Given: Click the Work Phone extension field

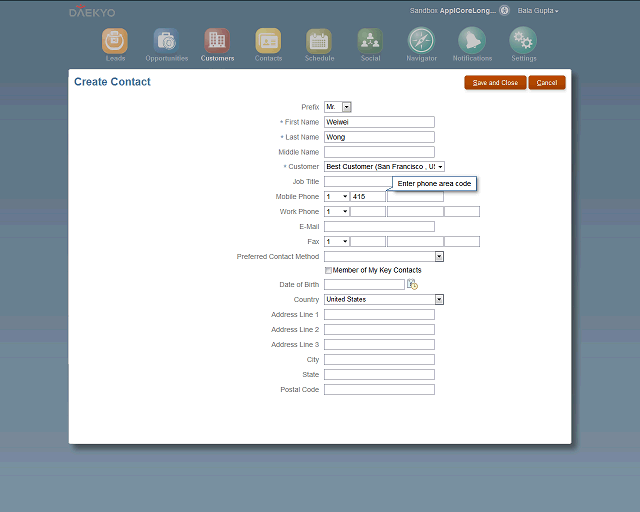Looking at the screenshot, I should click(462, 211).
